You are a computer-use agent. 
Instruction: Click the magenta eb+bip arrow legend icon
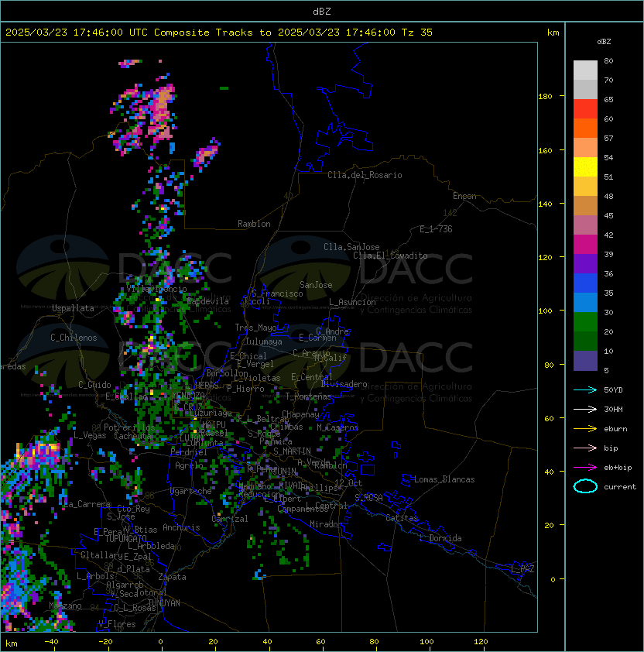coord(585,468)
